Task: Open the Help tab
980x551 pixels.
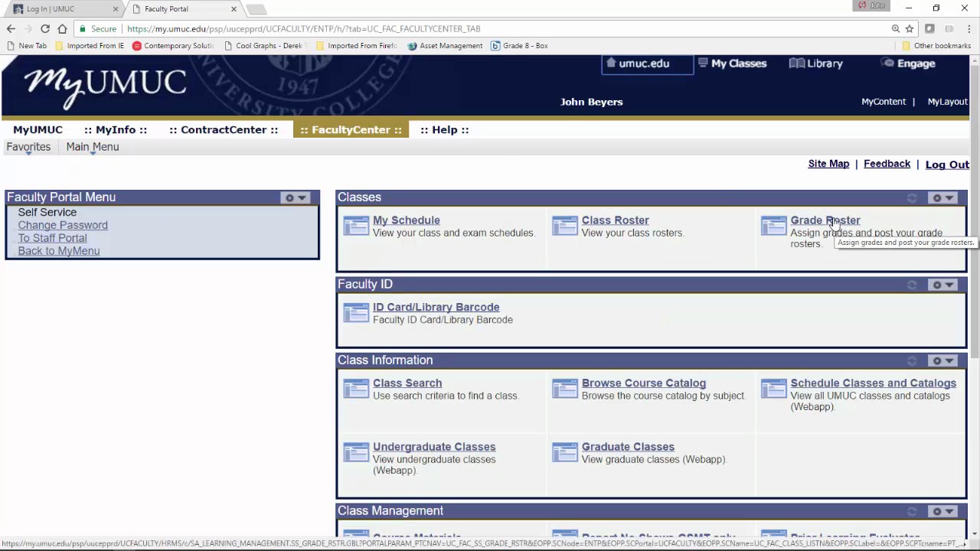Action: point(444,129)
